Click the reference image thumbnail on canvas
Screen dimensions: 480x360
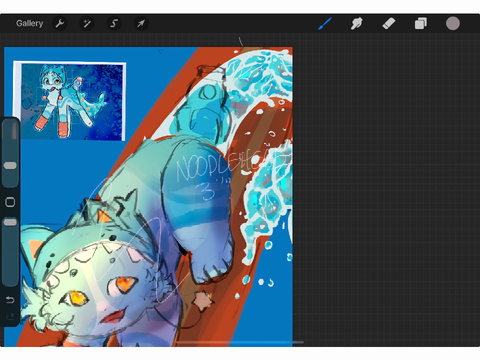click(69, 101)
